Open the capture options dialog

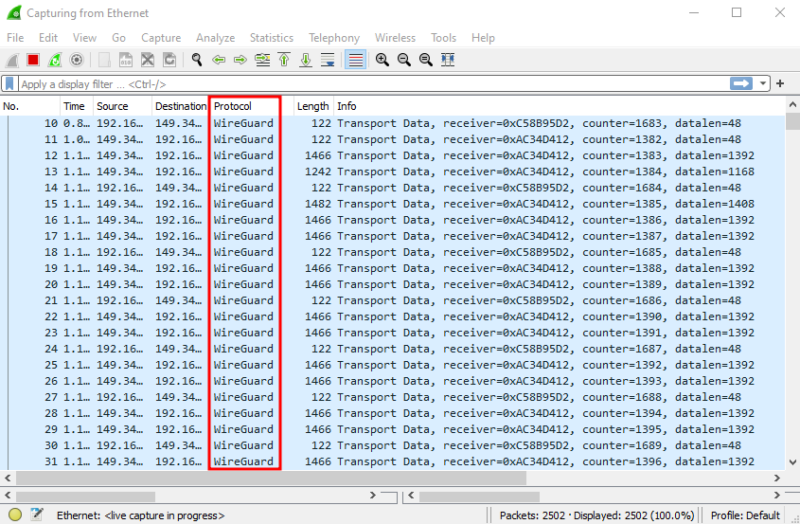click(x=77, y=60)
